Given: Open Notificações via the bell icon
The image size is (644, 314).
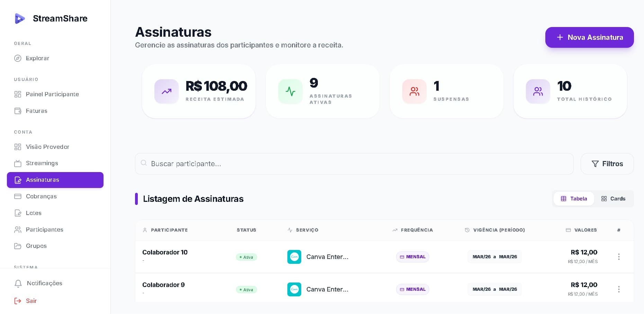Looking at the screenshot, I should click(18, 283).
